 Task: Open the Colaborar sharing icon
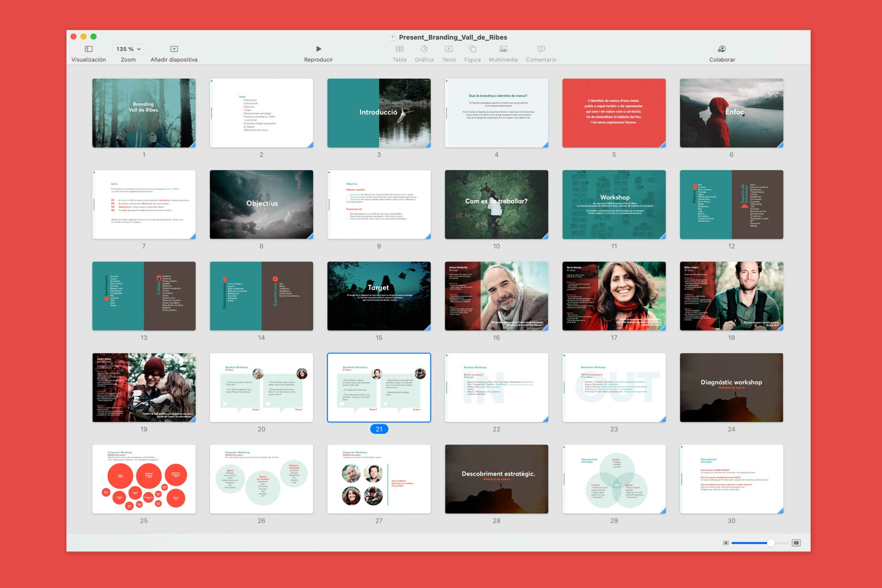[722, 49]
